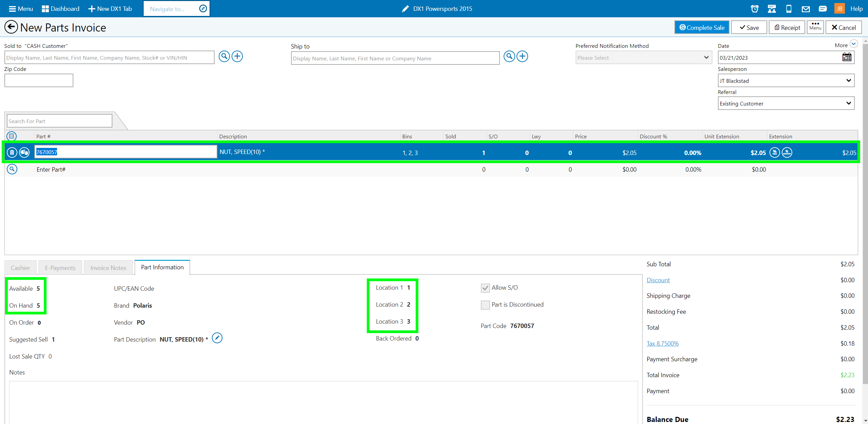Viewport: 868px width, 424px height.
Task: Click the Search For Part field
Action: coord(59,121)
